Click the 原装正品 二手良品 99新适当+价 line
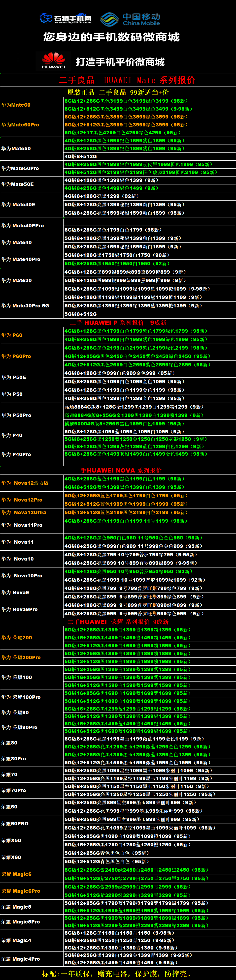Image resolution: width=236 pixels, height=980 pixels. pos(118,92)
